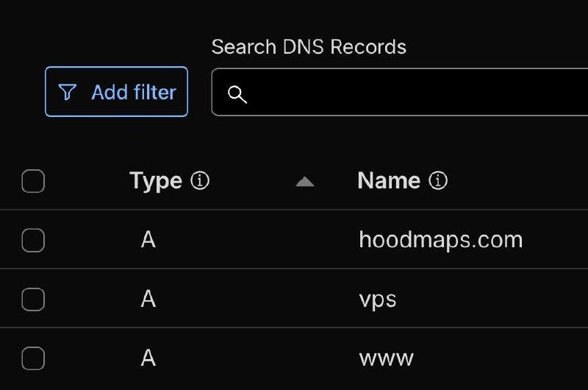Image resolution: width=588 pixels, height=390 pixels.
Task: Open the Type column info icon
Action: coord(200,181)
